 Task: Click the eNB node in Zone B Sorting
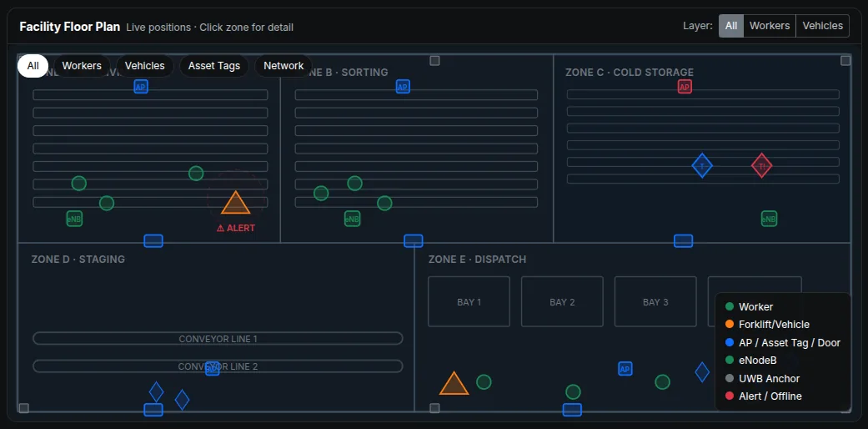point(352,219)
